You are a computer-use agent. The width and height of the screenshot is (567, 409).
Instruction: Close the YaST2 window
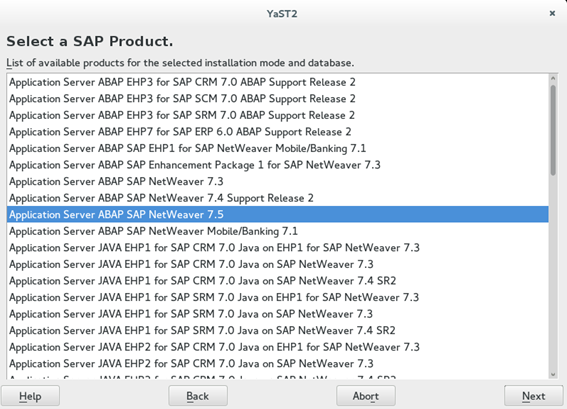coord(552,13)
